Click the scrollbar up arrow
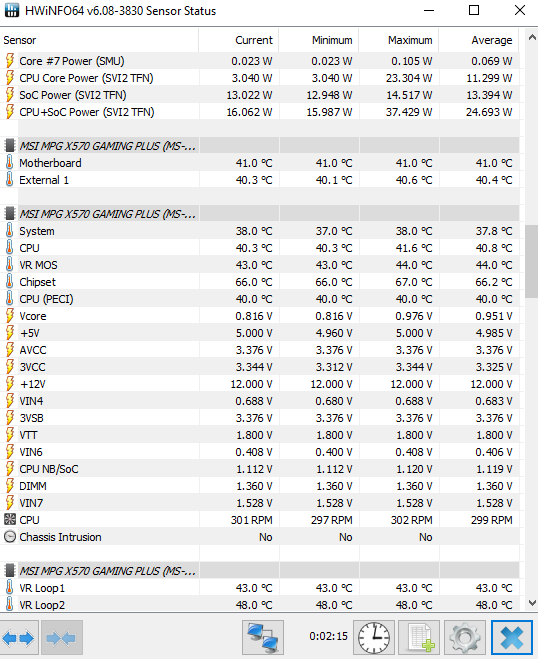 [x=532, y=38]
